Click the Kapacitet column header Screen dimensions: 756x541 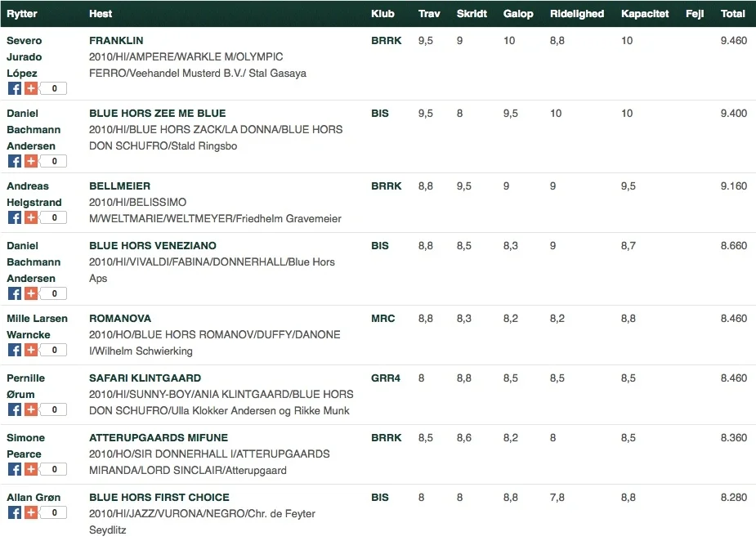(645, 14)
